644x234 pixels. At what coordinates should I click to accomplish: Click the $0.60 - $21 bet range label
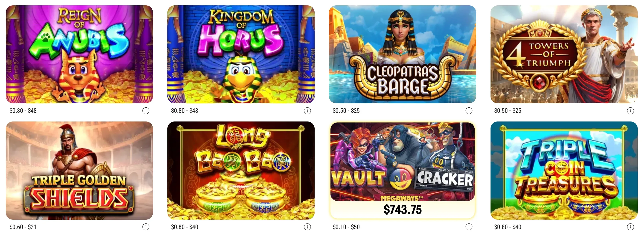[23, 227]
